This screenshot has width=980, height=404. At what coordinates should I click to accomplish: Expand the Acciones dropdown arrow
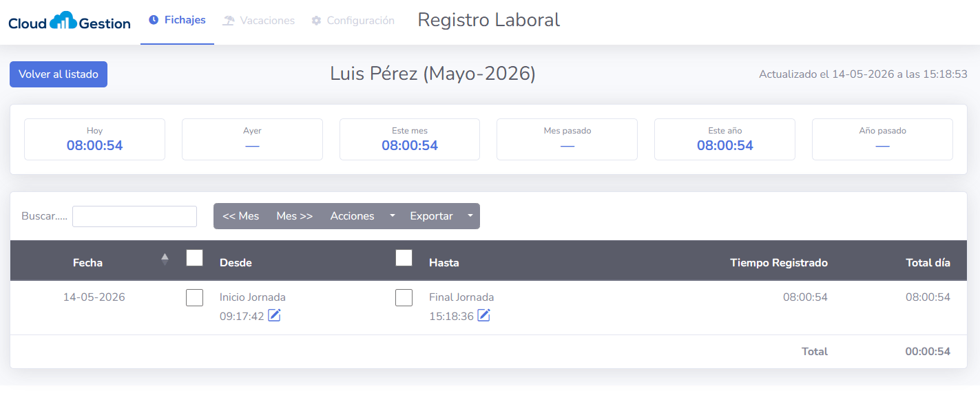393,215
